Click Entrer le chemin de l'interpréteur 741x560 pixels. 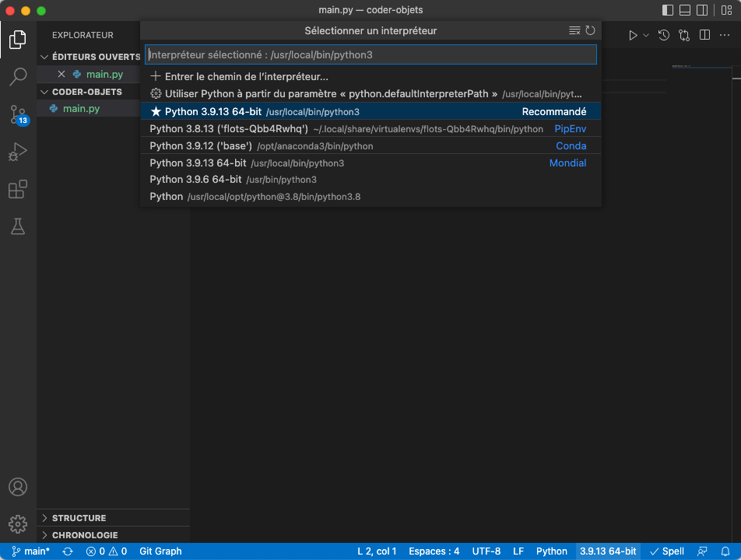click(x=246, y=77)
